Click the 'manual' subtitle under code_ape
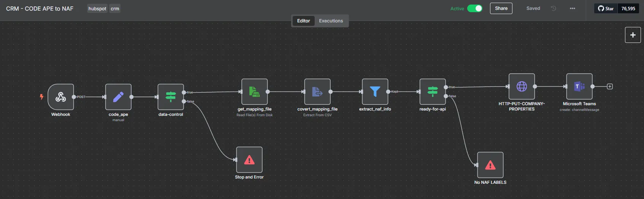Viewport: 644px width, 199px height. pyautogui.click(x=118, y=120)
